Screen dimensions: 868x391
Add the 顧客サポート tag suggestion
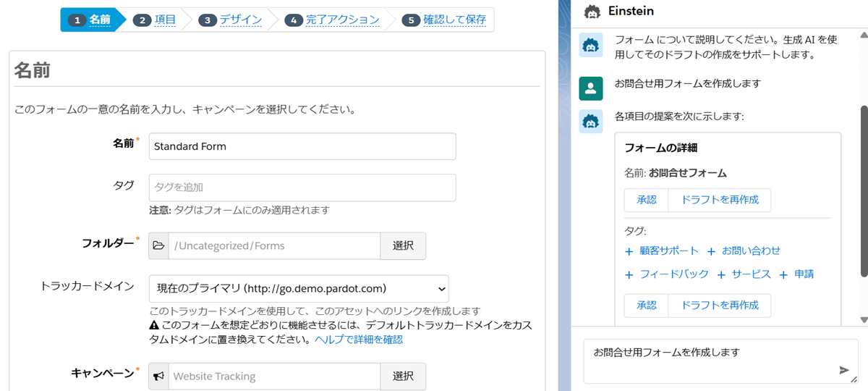662,251
